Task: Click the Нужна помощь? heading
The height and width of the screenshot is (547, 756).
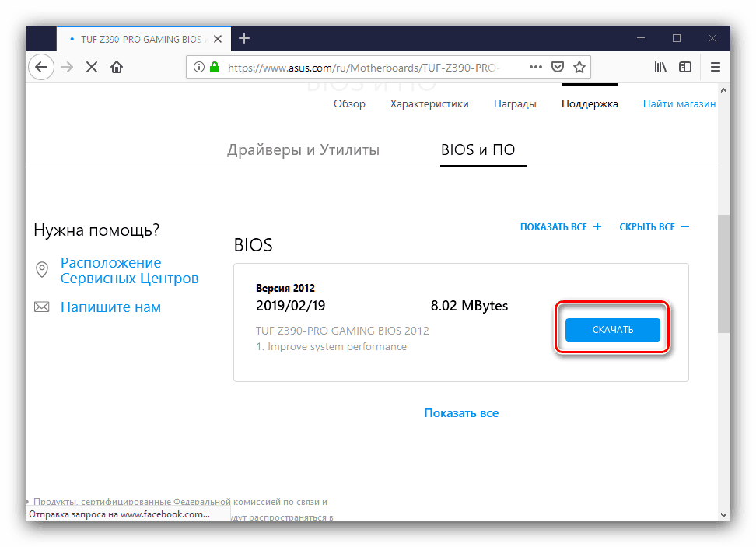Action: (x=96, y=230)
